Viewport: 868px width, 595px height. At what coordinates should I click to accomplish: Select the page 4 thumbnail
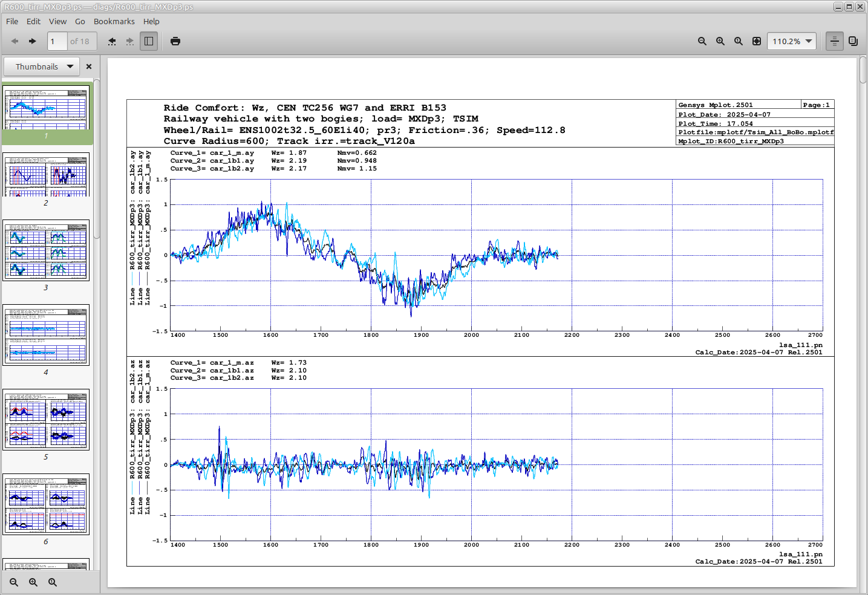(x=46, y=335)
